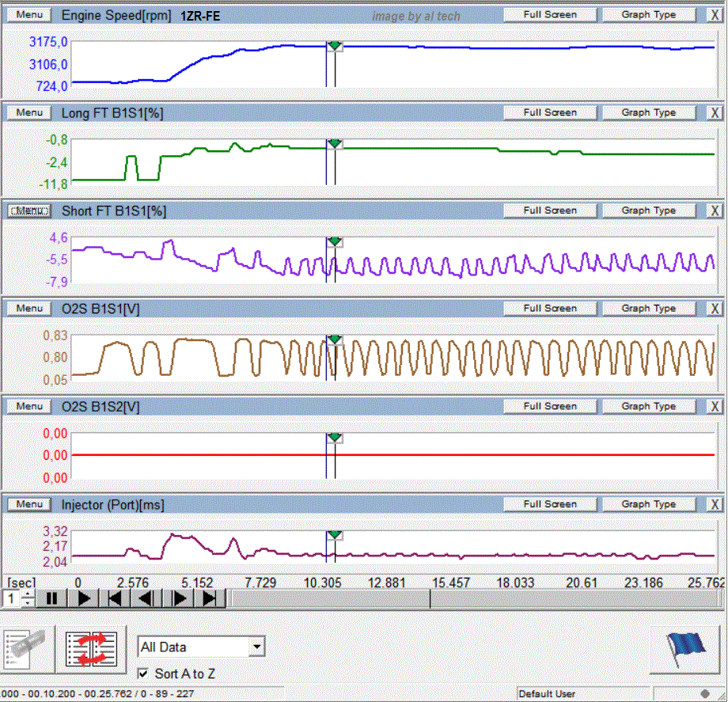Click the green playhead marker on Engine Speed graph
This screenshot has width=728, height=702.
(x=335, y=47)
